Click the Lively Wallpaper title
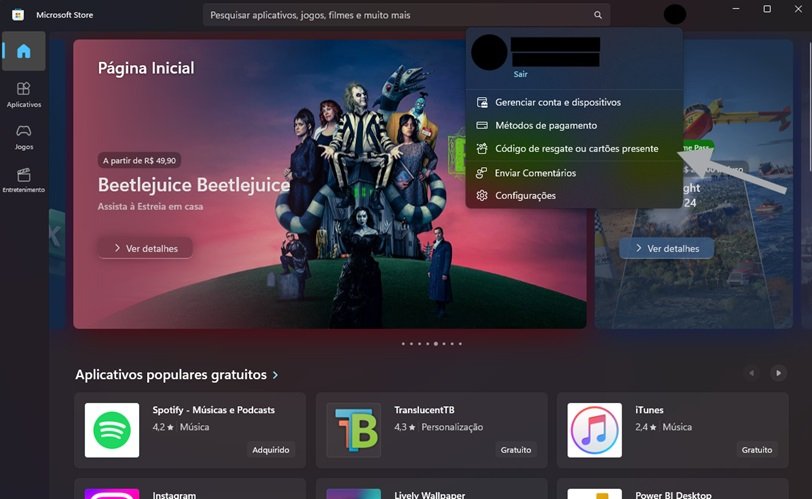 tap(429, 495)
